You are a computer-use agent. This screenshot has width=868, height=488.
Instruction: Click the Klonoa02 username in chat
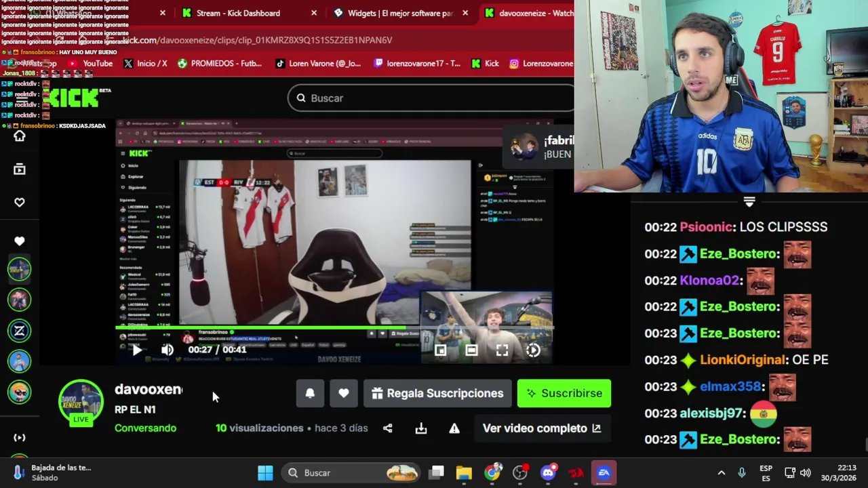point(709,280)
